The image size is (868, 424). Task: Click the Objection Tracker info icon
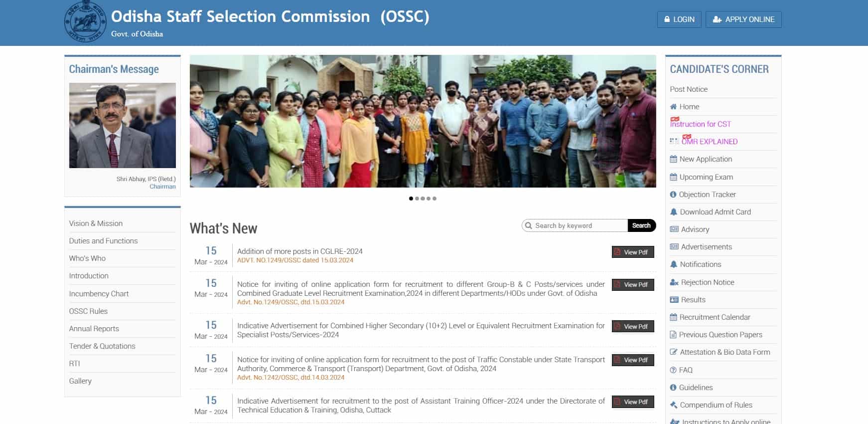click(673, 195)
